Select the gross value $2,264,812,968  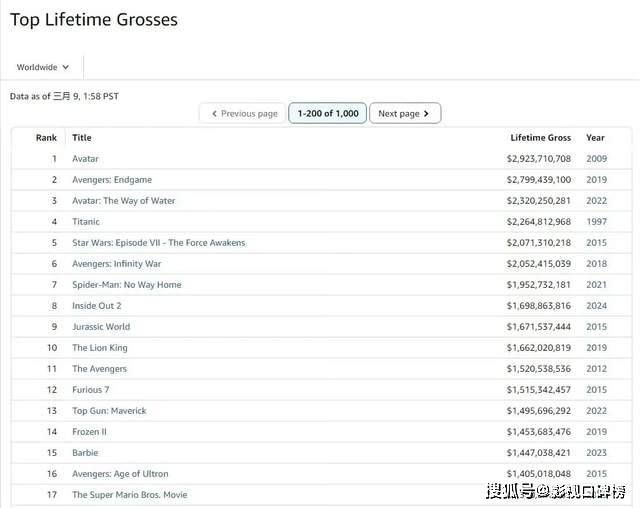tap(539, 222)
